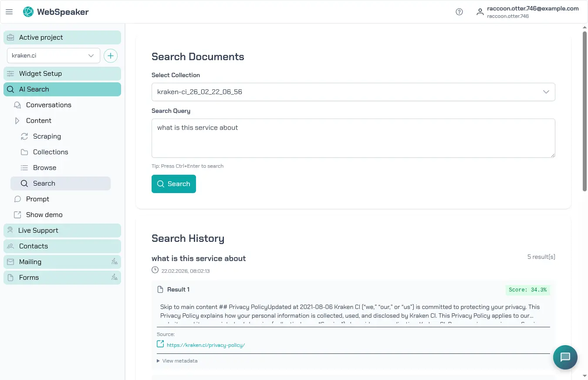Select Scraping in the sidebar
This screenshot has height=380, width=588.
tap(47, 136)
